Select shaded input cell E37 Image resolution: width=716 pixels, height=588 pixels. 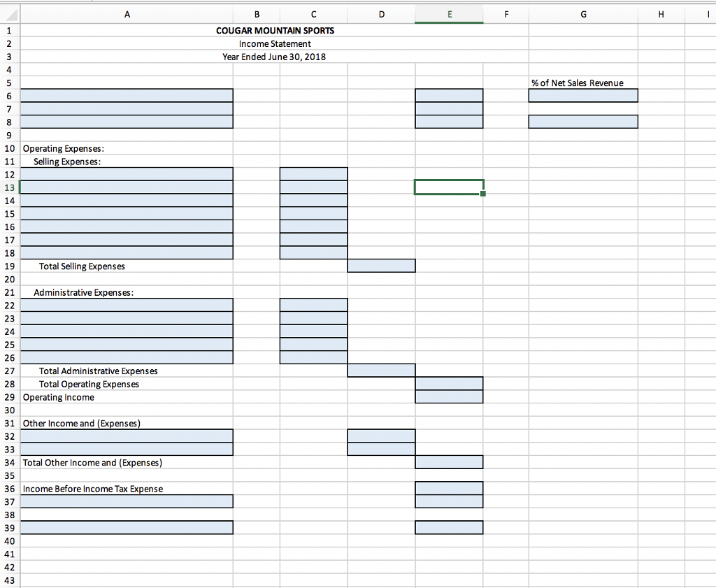(x=449, y=501)
